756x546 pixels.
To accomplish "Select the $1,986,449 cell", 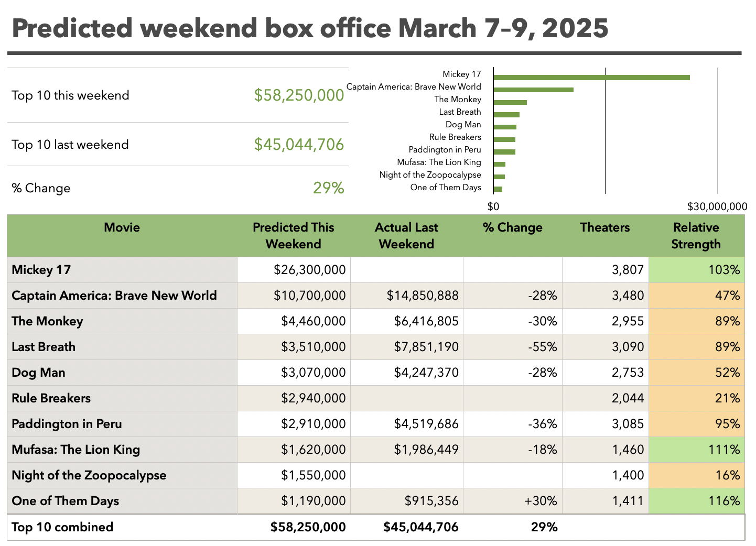I will pos(407,450).
